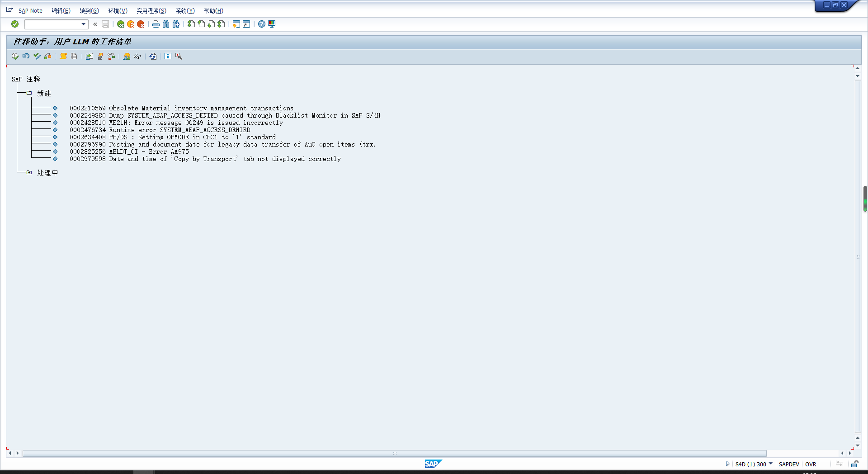Screen dimensions: 868x474
Task: Open the 实用程序(S) menu
Action: click(151, 11)
